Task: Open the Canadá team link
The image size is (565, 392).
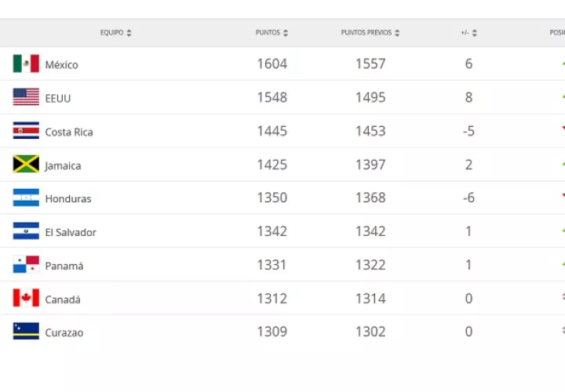Action: pyautogui.click(x=63, y=299)
